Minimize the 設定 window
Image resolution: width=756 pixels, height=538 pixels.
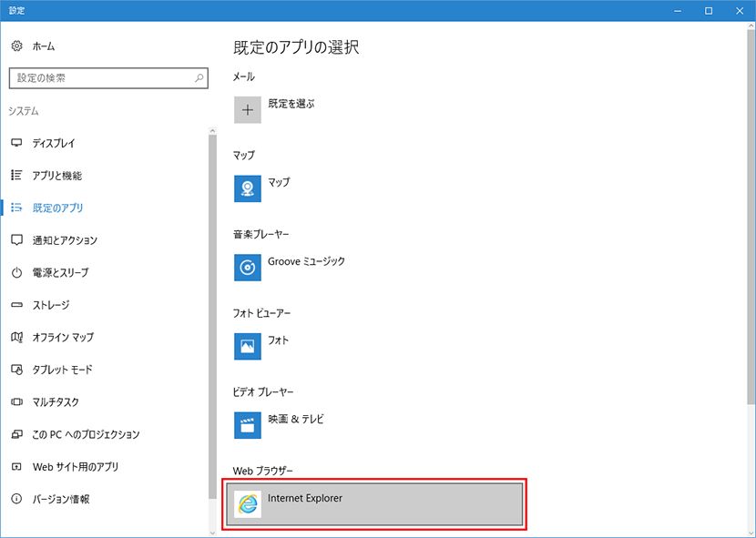[678, 11]
